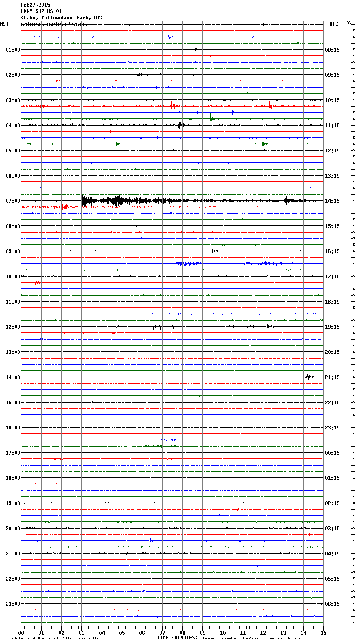The height and width of the screenshot is (644, 357).
Task: Click the 13 minute tick label
Action: (x=283, y=633)
